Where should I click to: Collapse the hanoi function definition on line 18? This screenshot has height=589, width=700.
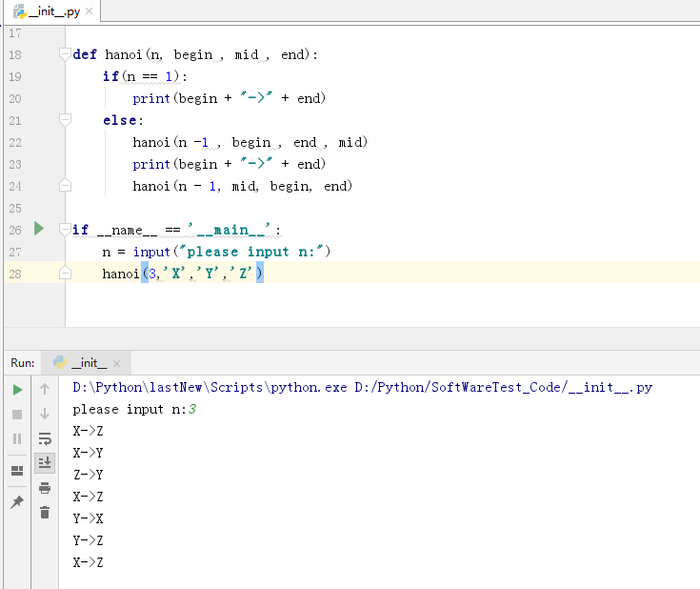(65, 54)
